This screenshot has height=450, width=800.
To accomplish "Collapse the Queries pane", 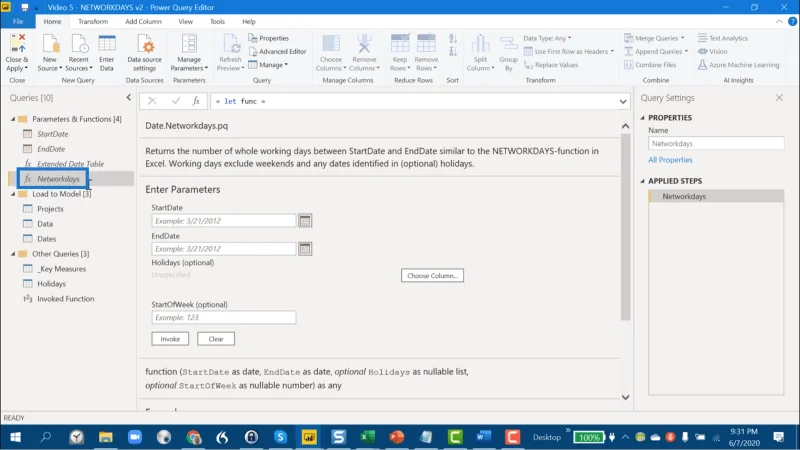I will pyautogui.click(x=129, y=97).
